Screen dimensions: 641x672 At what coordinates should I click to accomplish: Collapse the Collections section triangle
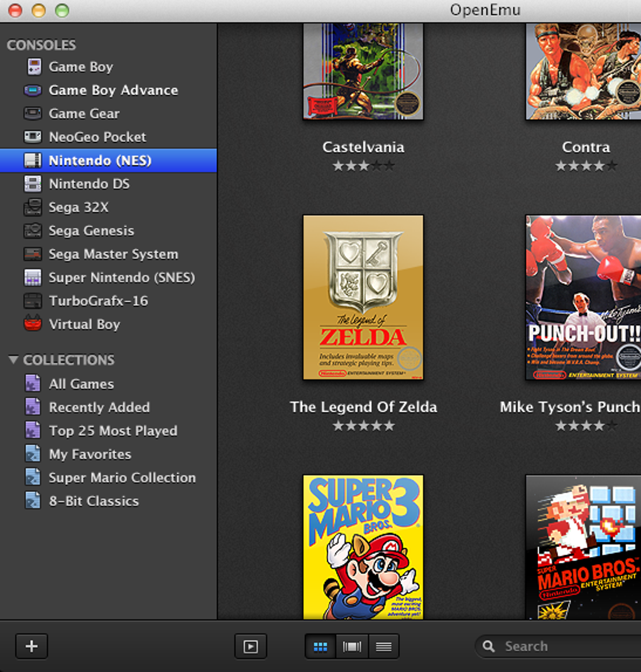pos(13,360)
